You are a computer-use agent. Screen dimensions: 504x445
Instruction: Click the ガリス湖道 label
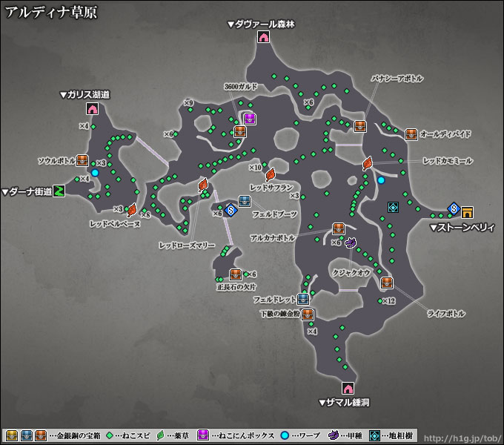coord(84,95)
